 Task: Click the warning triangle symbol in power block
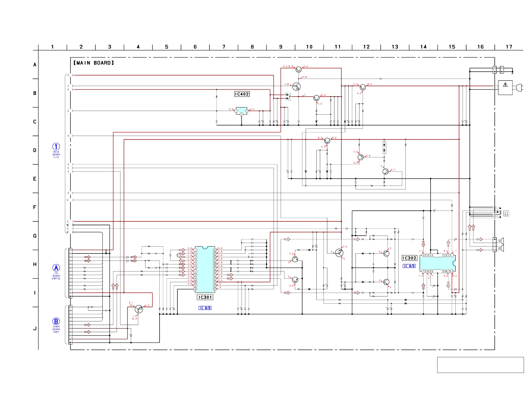tap(505, 85)
